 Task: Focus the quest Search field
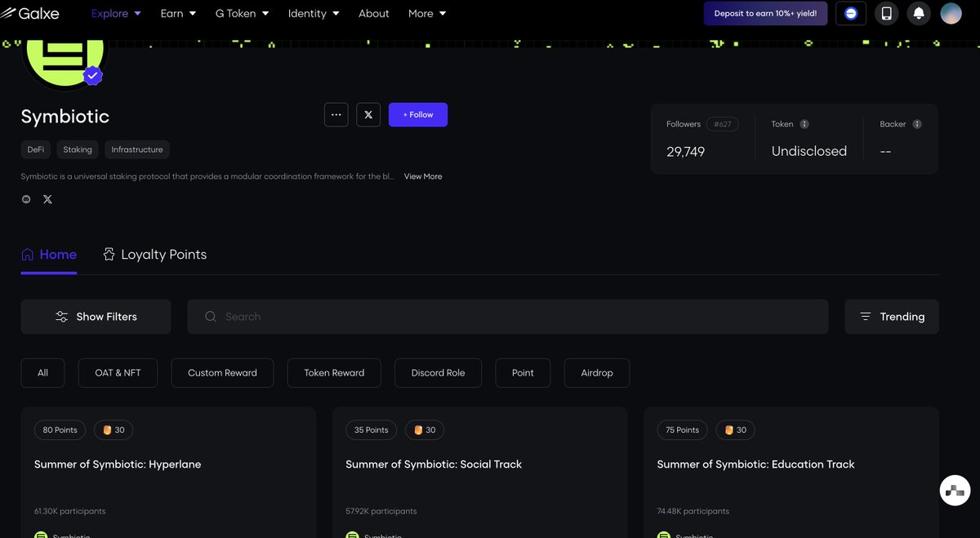[508, 317]
